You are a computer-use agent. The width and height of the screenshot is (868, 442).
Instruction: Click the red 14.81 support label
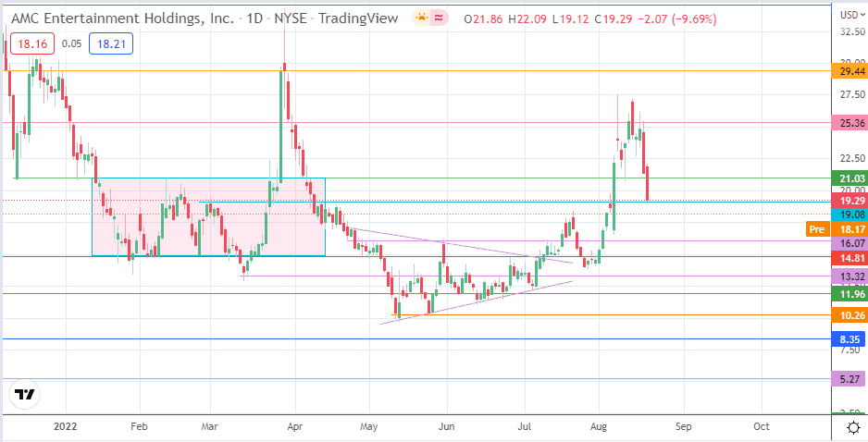coord(849,257)
